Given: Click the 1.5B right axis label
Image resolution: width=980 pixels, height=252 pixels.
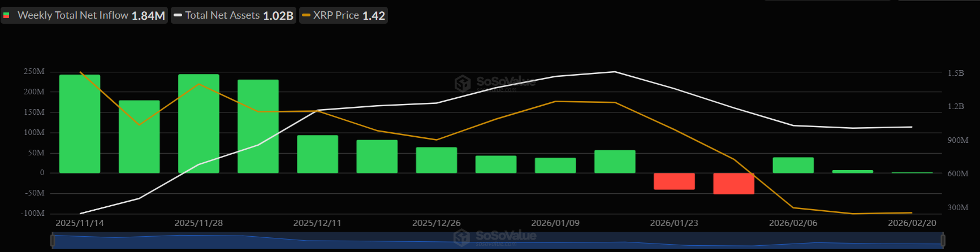Looking at the screenshot, I should point(956,73).
